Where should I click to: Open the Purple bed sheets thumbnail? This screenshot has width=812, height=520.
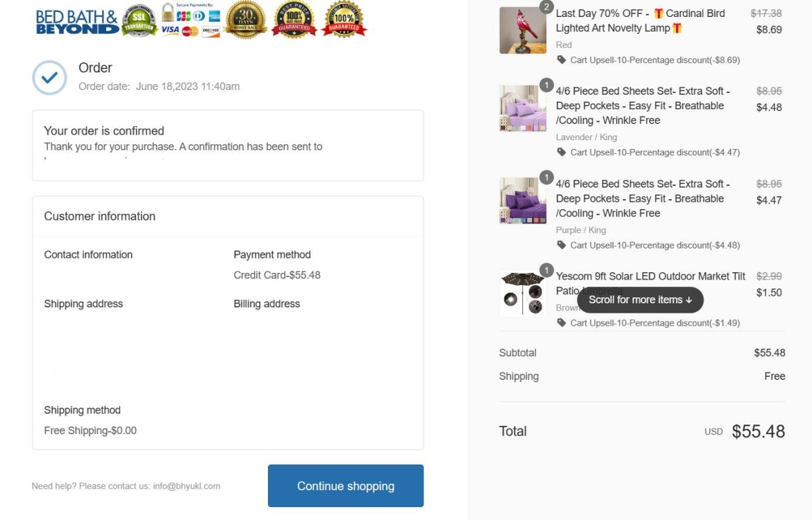click(x=522, y=201)
